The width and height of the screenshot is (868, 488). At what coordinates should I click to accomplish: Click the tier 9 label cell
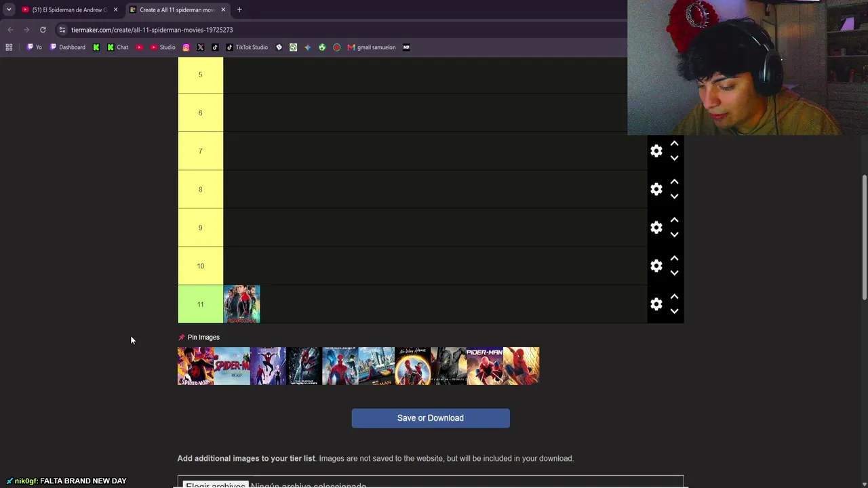pos(200,228)
